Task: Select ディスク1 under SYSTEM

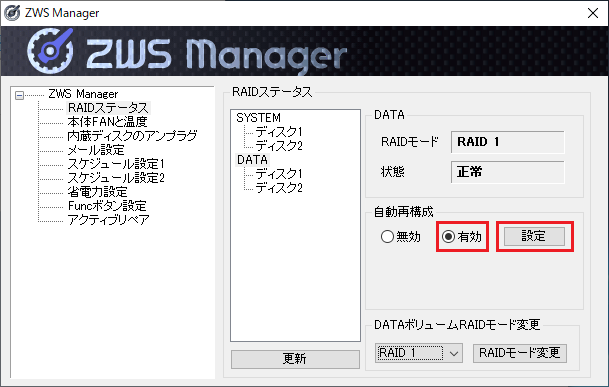Action: pyautogui.click(x=278, y=132)
